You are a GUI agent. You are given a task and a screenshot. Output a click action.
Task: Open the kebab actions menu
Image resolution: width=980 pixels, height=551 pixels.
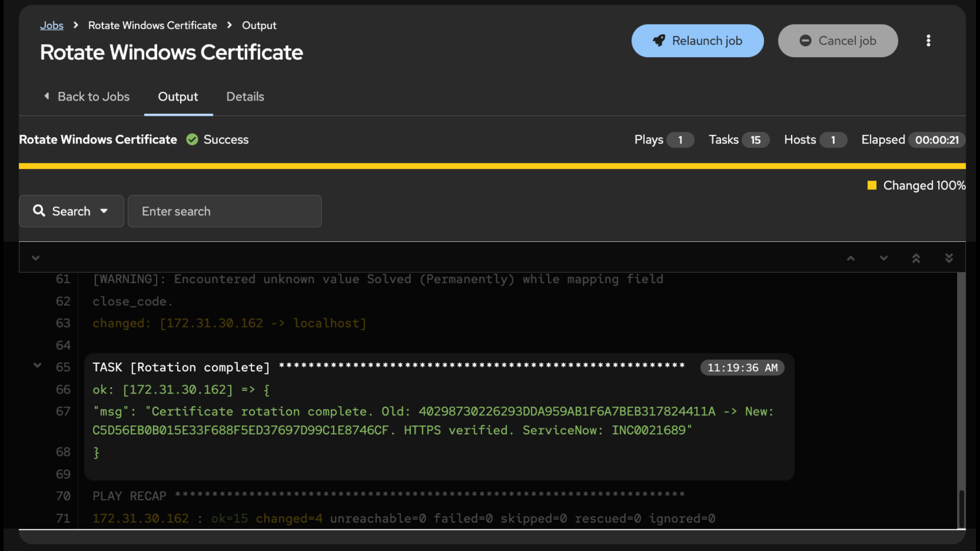pos(928,41)
